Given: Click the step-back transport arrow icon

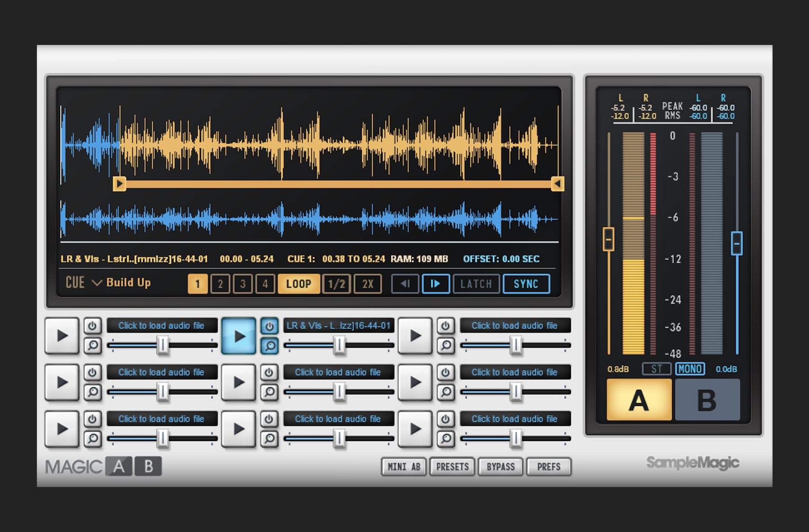Looking at the screenshot, I should click(x=405, y=284).
